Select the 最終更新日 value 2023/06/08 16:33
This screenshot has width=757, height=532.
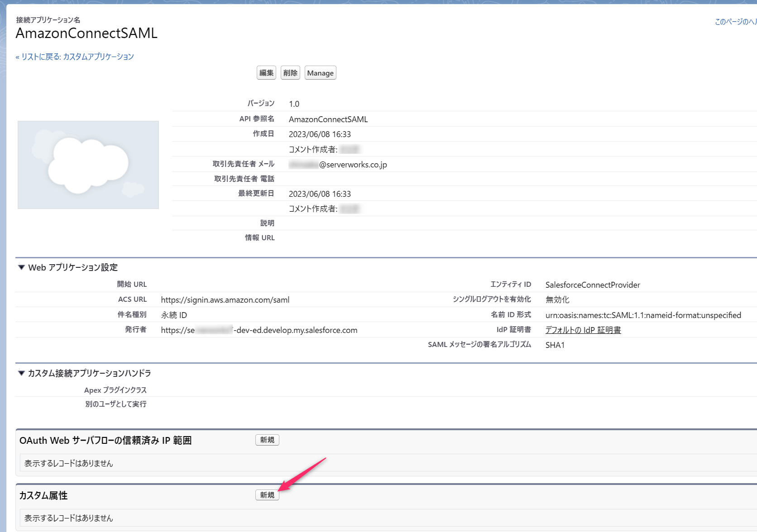[320, 194]
